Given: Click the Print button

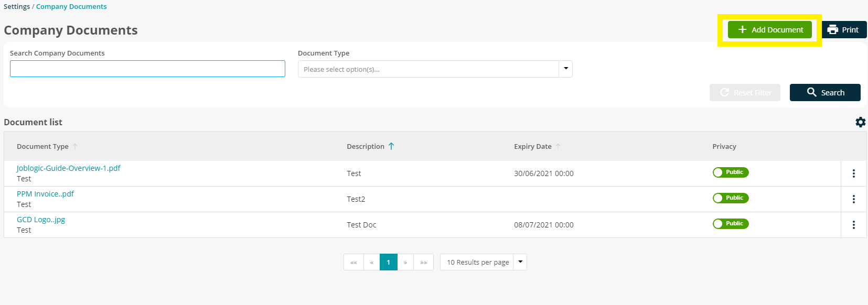Looking at the screenshot, I should 843,30.
